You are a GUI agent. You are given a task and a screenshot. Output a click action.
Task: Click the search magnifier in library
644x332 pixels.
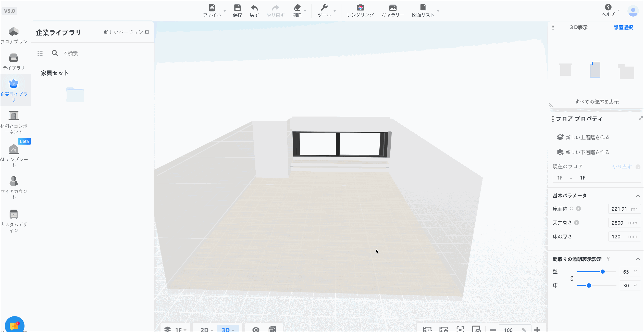point(55,53)
